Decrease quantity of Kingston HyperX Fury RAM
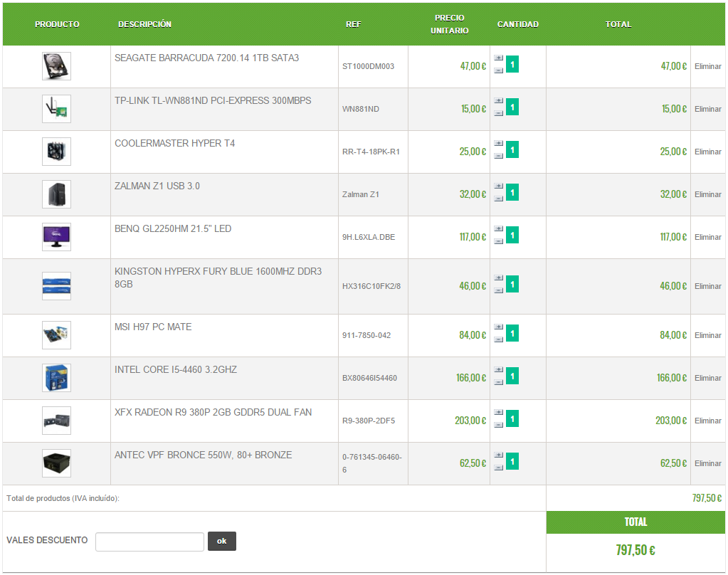 (x=499, y=291)
